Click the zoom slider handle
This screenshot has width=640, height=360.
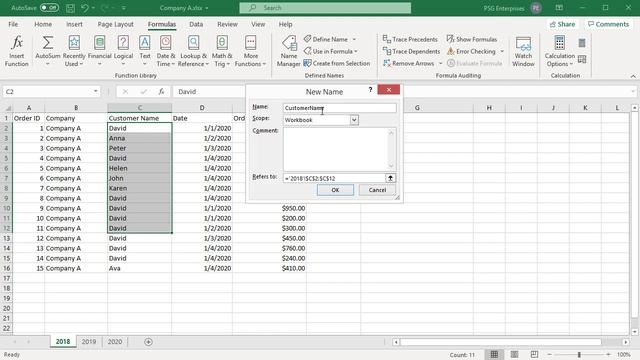(579, 355)
